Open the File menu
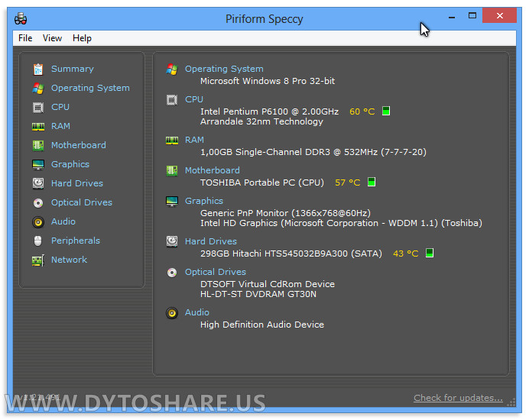This screenshot has height=420, width=529. click(25, 38)
